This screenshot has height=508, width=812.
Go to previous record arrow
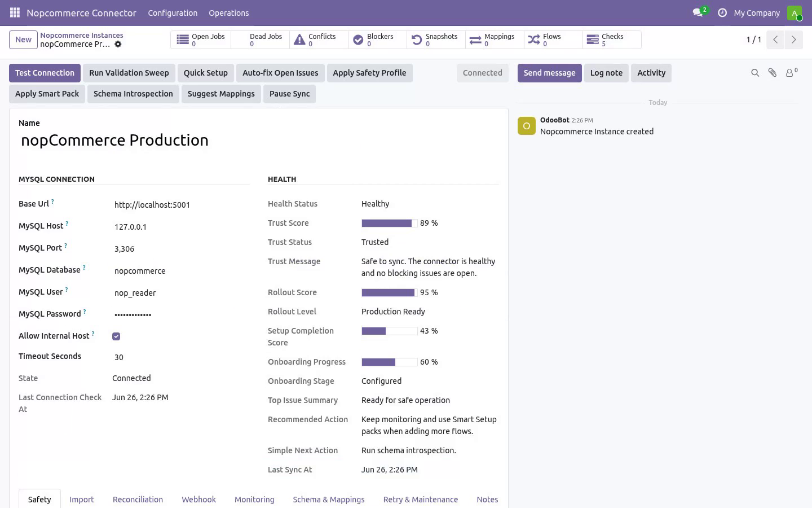tap(775, 40)
